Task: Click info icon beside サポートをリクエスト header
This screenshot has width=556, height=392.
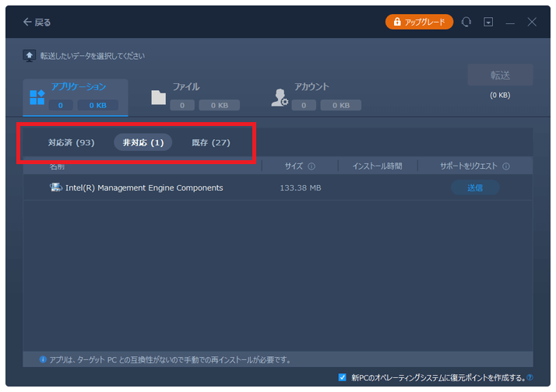Action: point(506,166)
